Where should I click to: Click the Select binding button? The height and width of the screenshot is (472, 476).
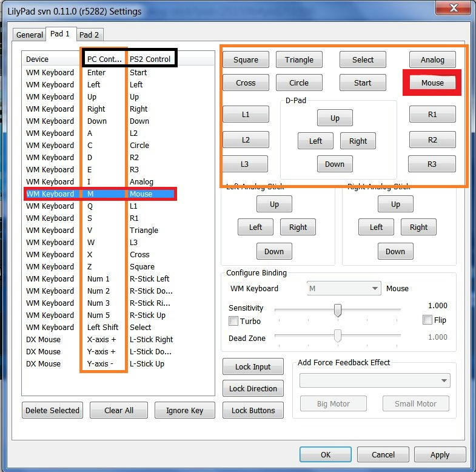[363, 59]
